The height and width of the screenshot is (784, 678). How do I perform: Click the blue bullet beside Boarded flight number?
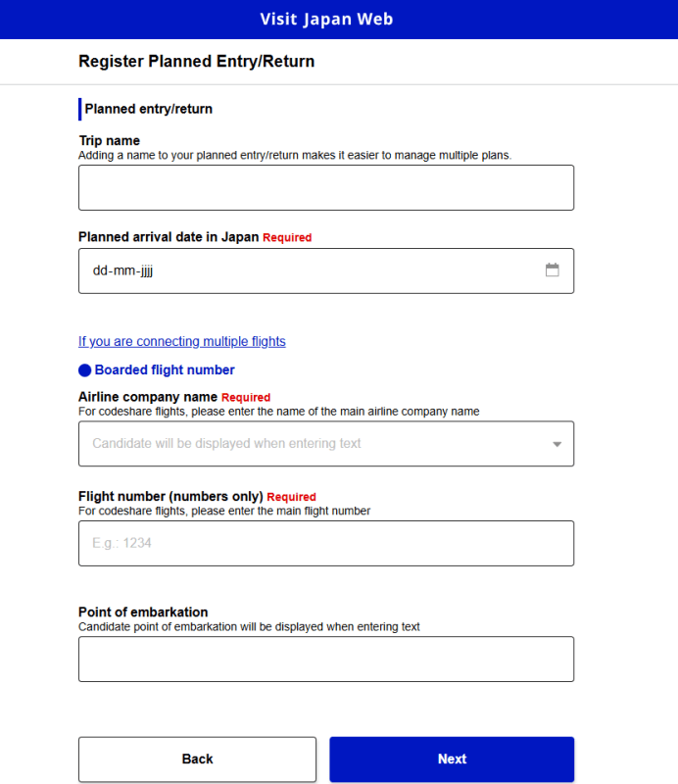coord(85,370)
